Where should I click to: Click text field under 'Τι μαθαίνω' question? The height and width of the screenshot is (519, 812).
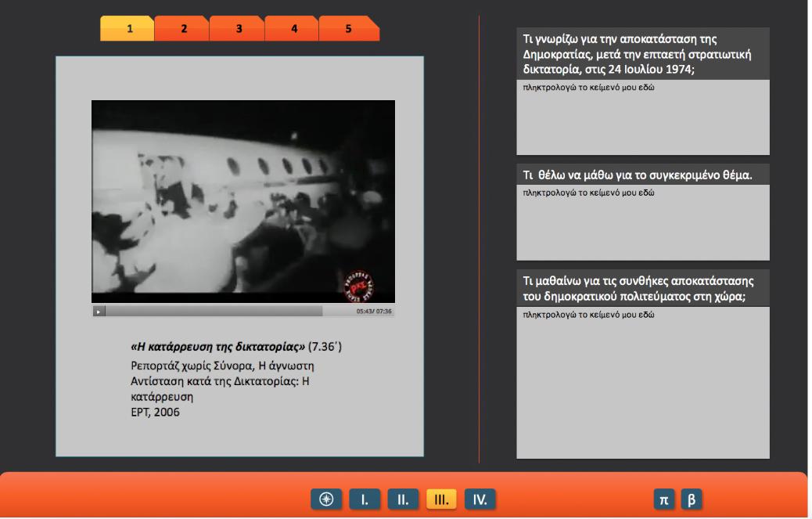pos(643,383)
